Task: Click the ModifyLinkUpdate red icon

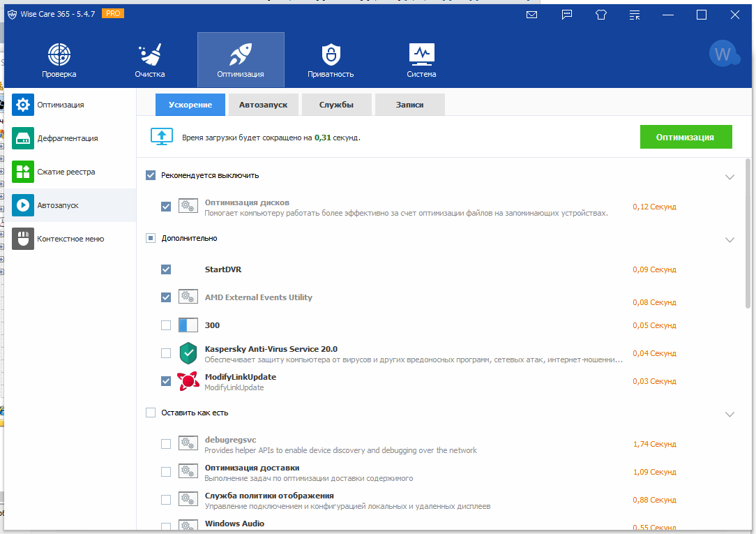Action: 188,381
